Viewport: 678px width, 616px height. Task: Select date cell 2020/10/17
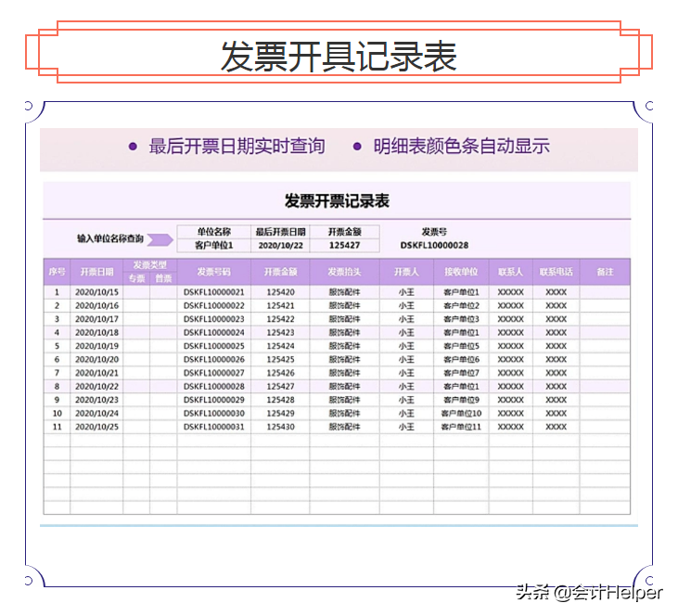96,319
